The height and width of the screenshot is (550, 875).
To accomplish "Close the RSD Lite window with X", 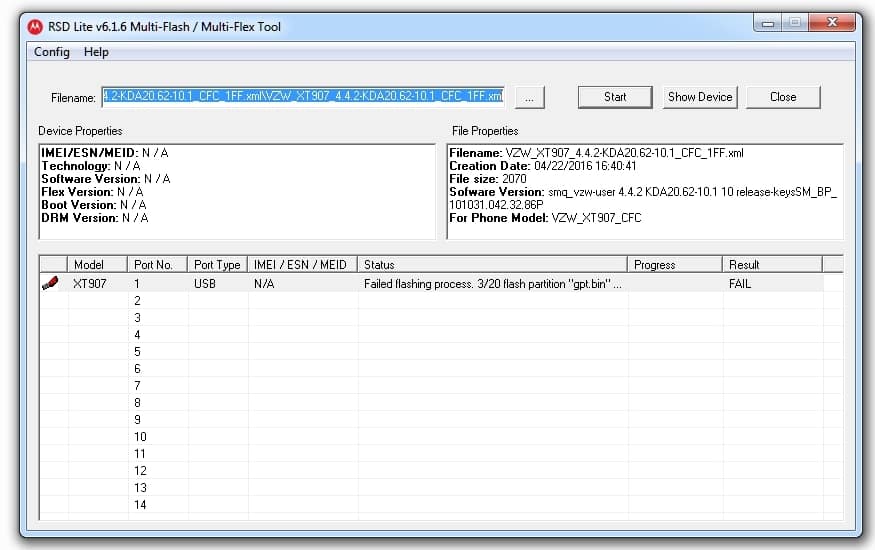I will pos(832,22).
